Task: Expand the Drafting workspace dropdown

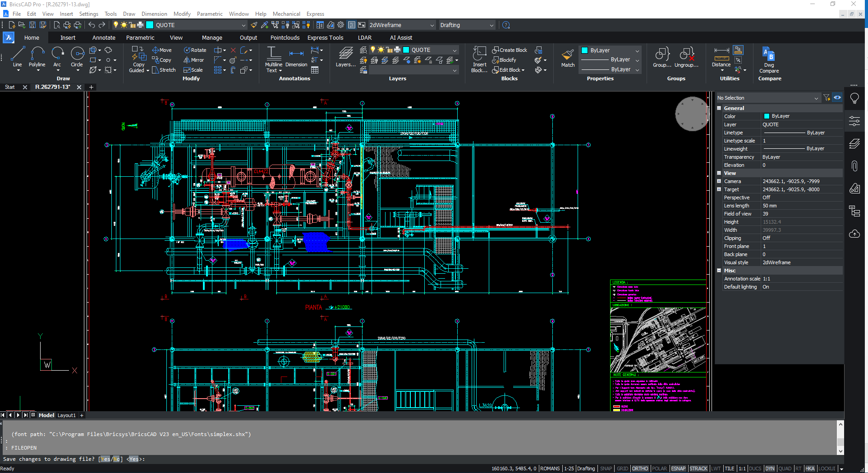Action: tap(467, 25)
